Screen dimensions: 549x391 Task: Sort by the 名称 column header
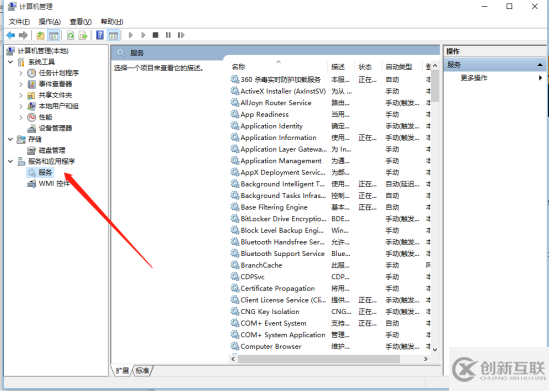pos(278,67)
